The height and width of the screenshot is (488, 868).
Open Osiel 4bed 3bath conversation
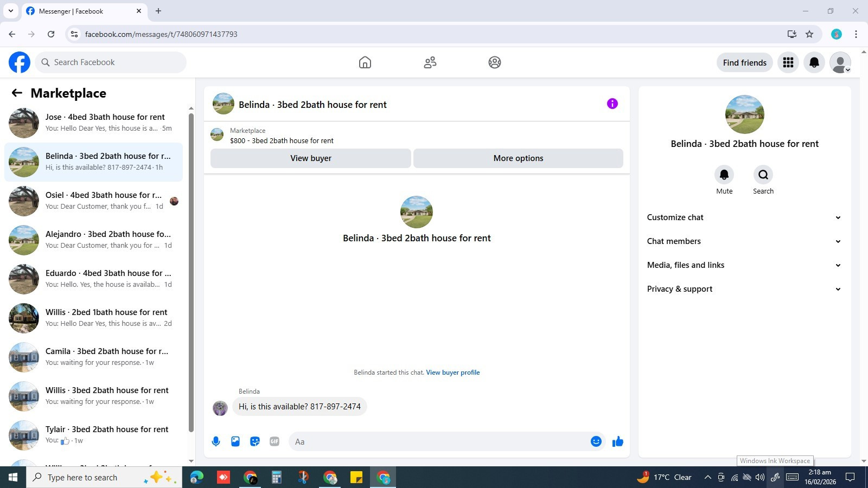tap(93, 201)
